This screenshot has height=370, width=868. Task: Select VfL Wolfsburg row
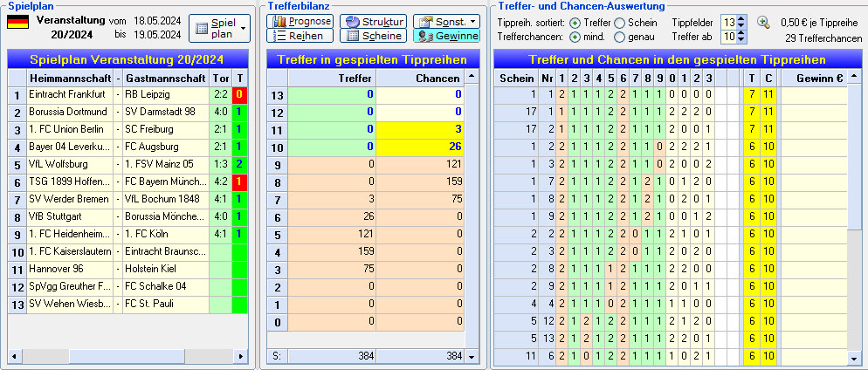(127, 164)
